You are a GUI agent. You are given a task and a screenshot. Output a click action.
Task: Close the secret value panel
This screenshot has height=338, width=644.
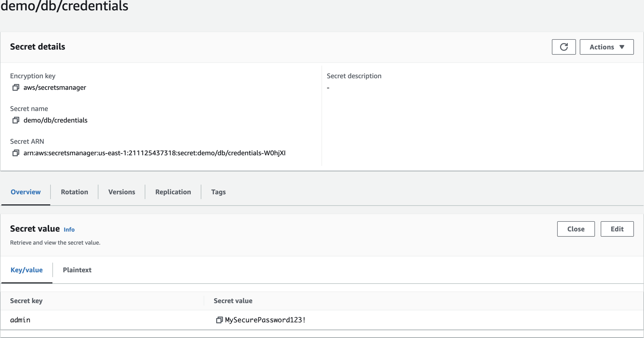coord(576,229)
